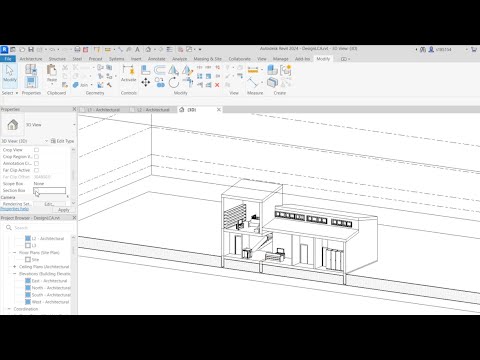Image resolution: width=480 pixels, height=360 pixels.
Task: Check the Section Box checkbox
Action: point(36,191)
